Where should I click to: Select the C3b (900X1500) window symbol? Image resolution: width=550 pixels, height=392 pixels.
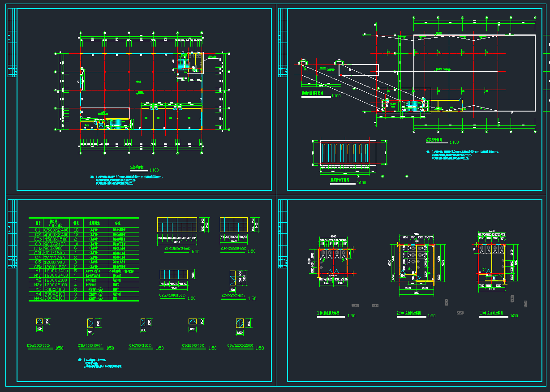pyautogui.click(x=90, y=323)
